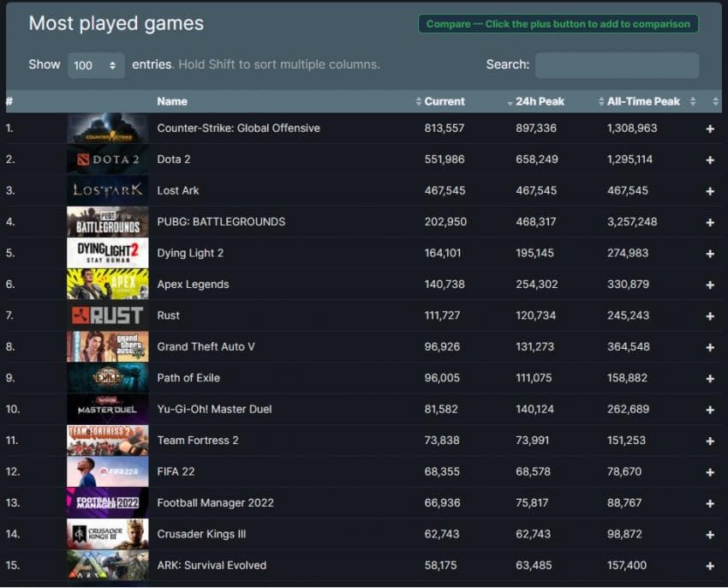Add Lost Ark to comparison
This screenshot has width=728, height=588.
click(x=710, y=191)
